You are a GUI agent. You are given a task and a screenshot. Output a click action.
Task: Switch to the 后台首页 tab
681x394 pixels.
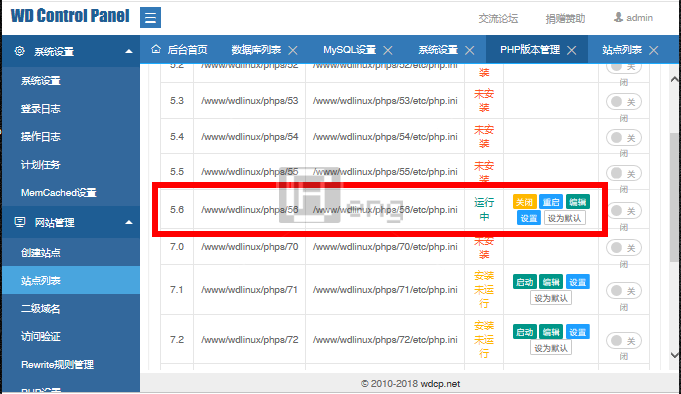coord(187,50)
